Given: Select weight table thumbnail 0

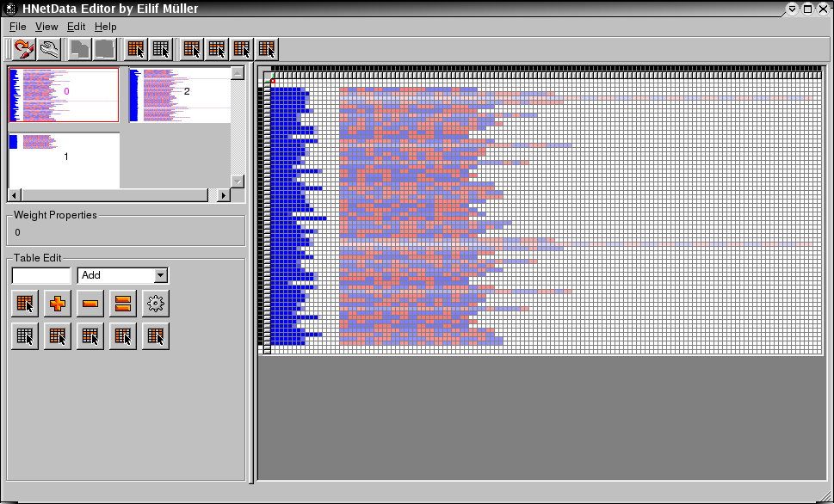Looking at the screenshot, I should coord(64,95).
